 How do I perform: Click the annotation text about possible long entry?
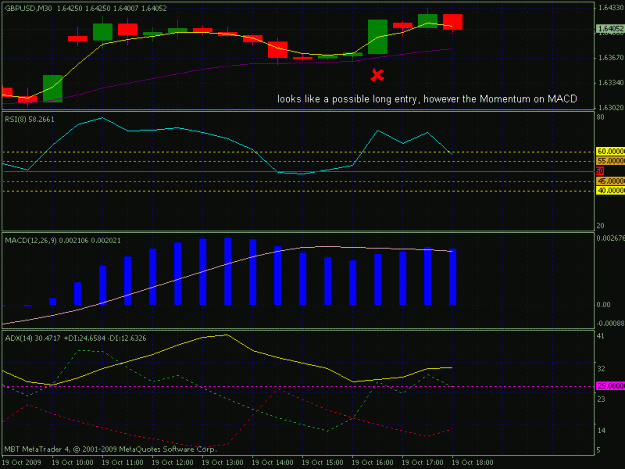tap(427, 99)
